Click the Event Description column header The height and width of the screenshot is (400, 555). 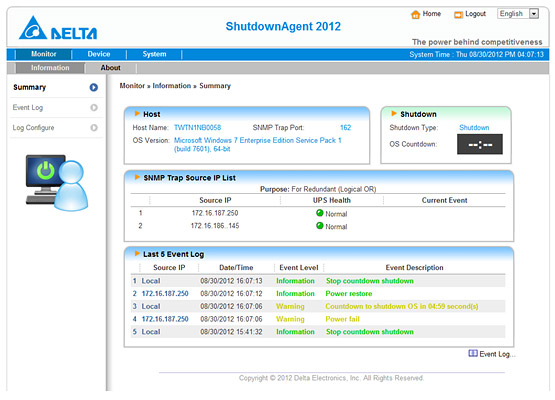click(x=414, y=268)
